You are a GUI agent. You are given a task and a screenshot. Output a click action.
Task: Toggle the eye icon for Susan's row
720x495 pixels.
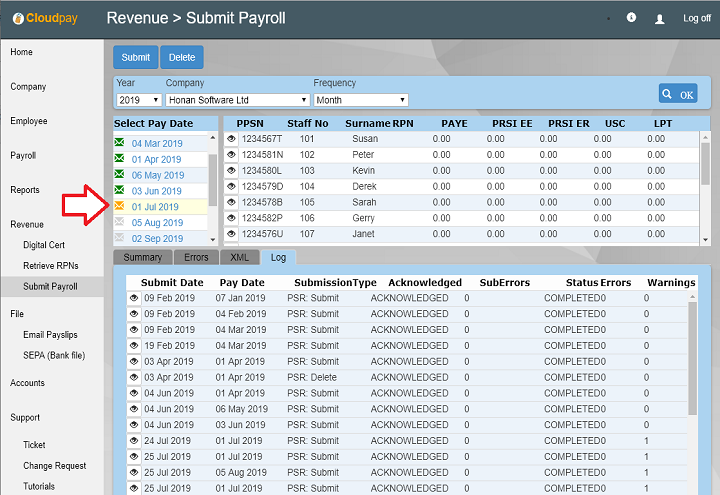[231, 139]
